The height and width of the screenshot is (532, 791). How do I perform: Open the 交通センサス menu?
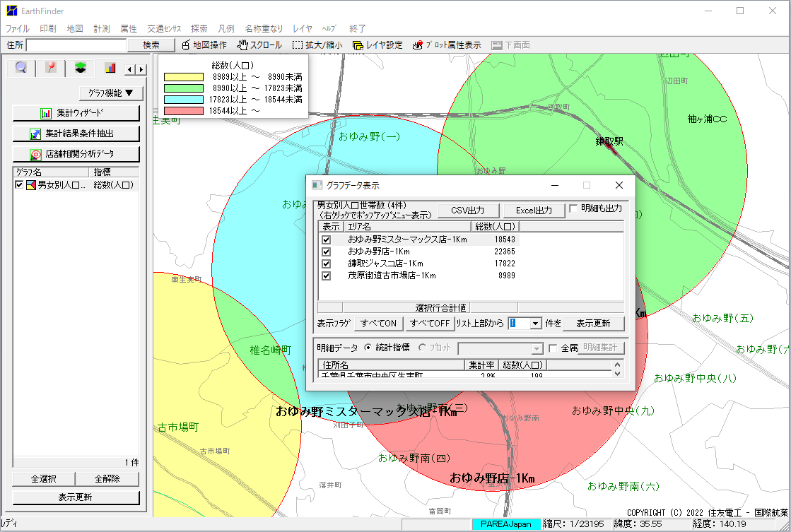click(164, 29)
